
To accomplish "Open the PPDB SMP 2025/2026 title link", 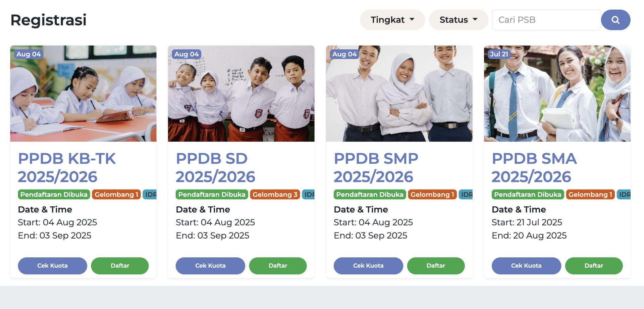I will [376, 167].
